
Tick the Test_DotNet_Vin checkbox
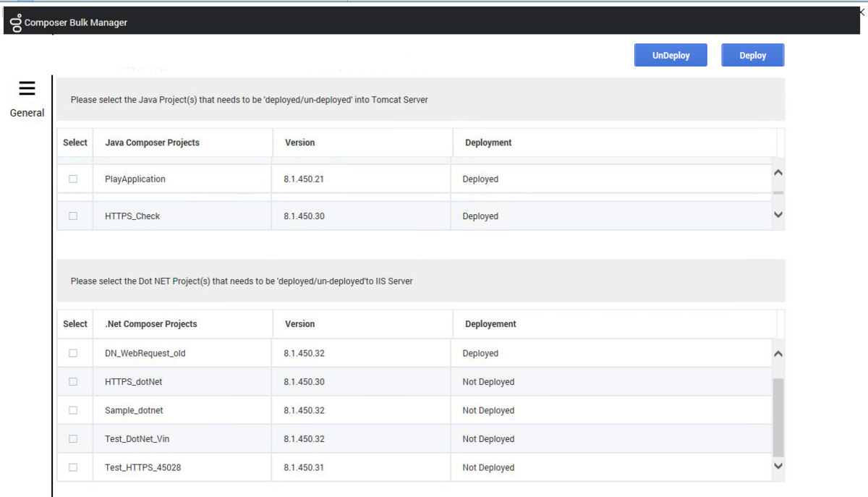coord(73,438)
